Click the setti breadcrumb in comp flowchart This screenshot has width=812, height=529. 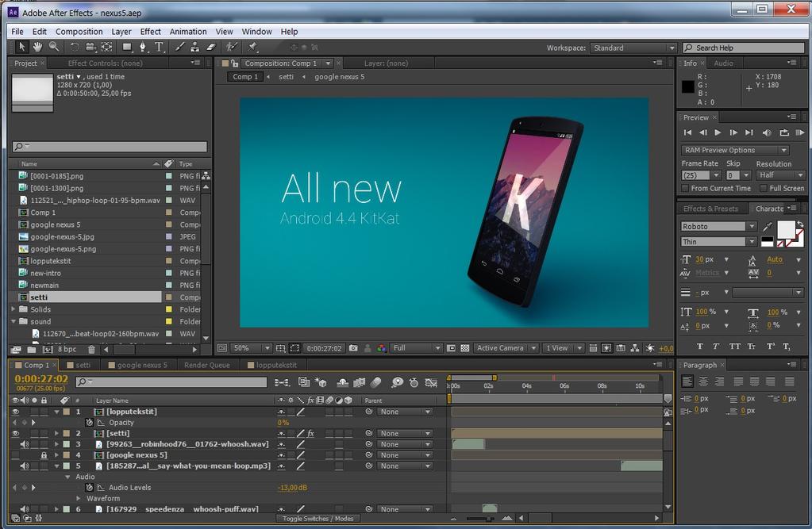pos(286,77)
